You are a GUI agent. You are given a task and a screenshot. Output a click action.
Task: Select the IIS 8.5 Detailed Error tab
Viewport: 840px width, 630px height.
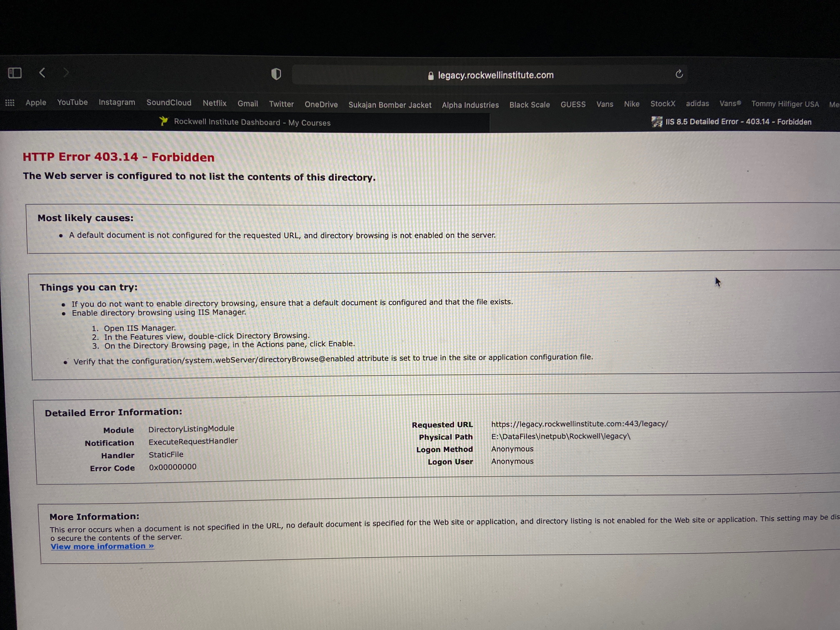point(738,122)
